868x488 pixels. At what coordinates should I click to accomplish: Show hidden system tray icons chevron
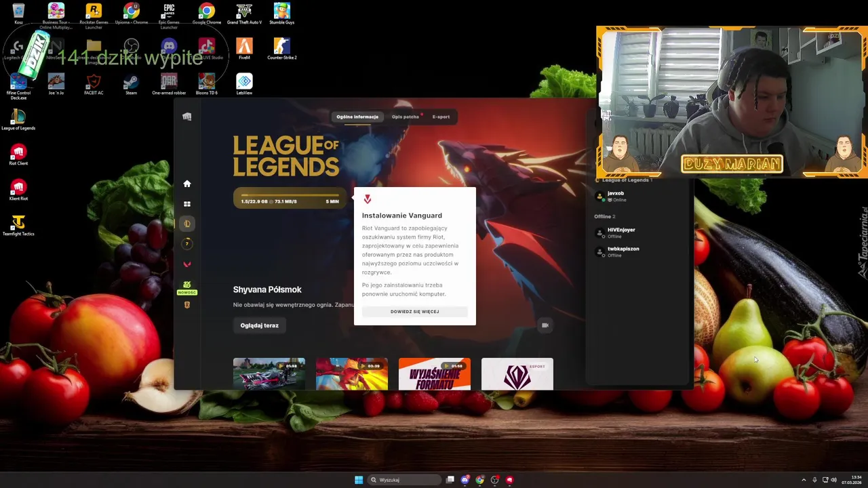coord(804,480)
